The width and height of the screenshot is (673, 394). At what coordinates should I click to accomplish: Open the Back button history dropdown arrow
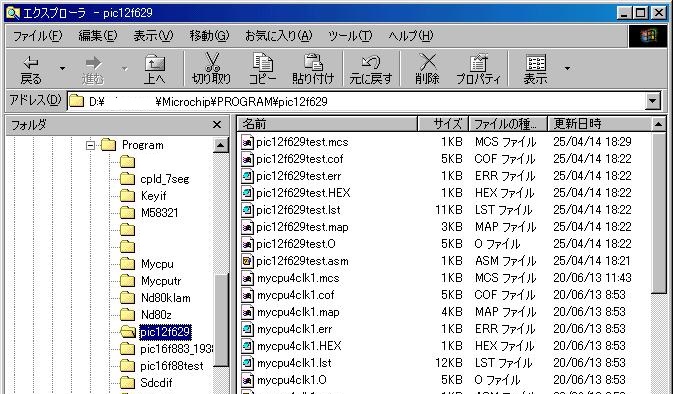pyautogui.click(x=63, y=69)
